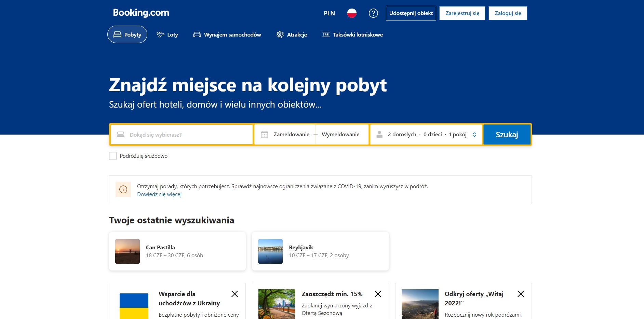Screen dimensions: 644x319
Task: Click Zaloguj się button
Action: coord(508,13)
